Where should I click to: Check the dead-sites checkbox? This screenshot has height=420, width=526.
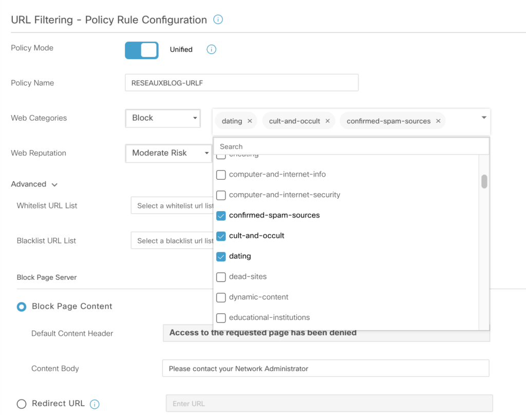[221, 277]
